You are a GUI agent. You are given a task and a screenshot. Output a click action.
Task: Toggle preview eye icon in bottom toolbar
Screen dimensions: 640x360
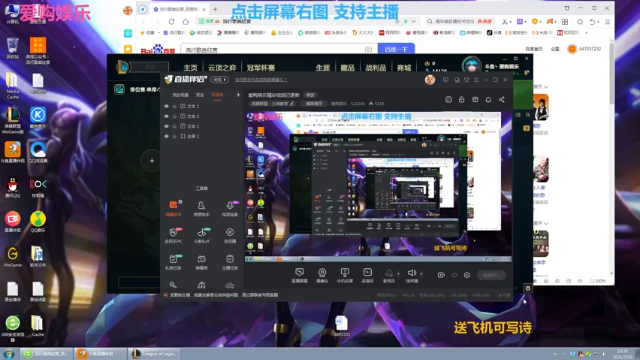(x=454, y=275)
